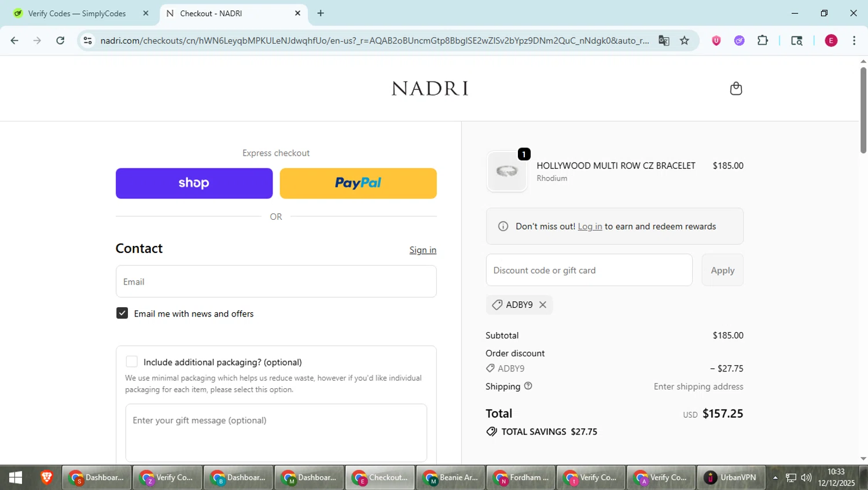Click Log in rewards link
The height and width of the screenshot is (490, 868).
[x=590, y=226]
